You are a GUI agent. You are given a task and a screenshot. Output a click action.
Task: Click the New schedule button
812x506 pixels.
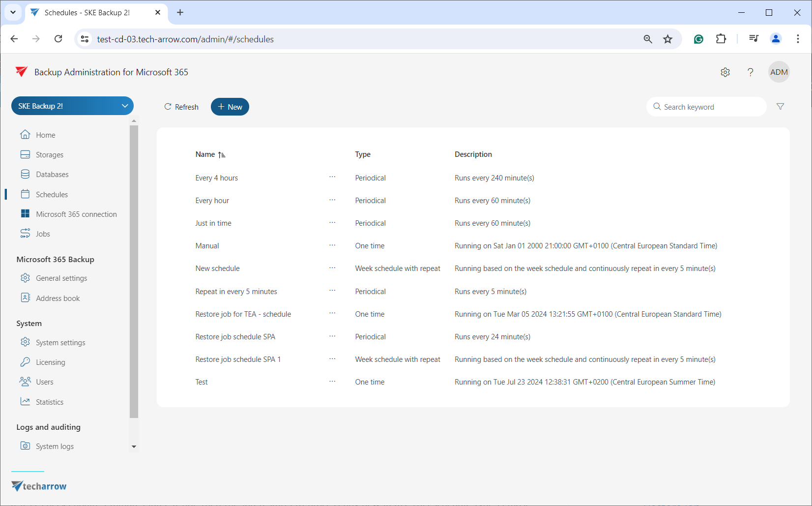click(230, 107)
